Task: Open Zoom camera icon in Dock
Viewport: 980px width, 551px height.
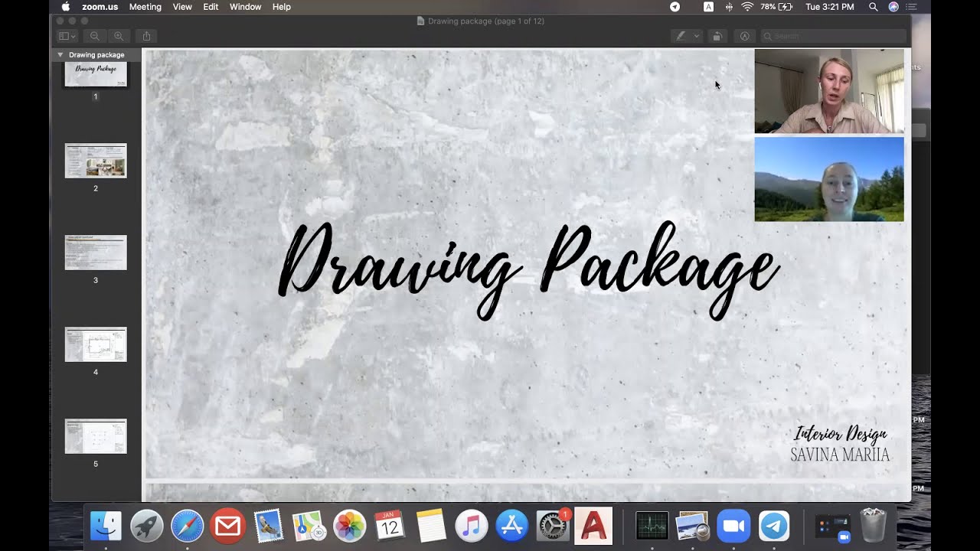Action: [733, 526]
